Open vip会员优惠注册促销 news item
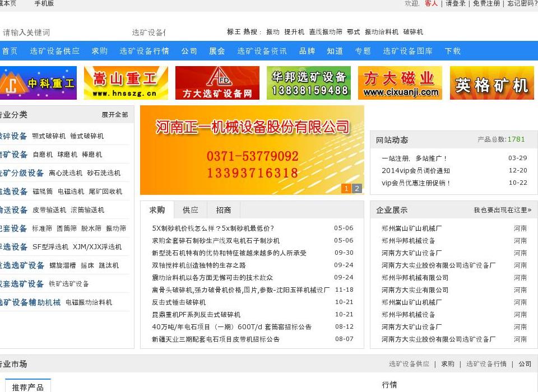The width and height of the screenshot is (538, 392). [416, 183]
